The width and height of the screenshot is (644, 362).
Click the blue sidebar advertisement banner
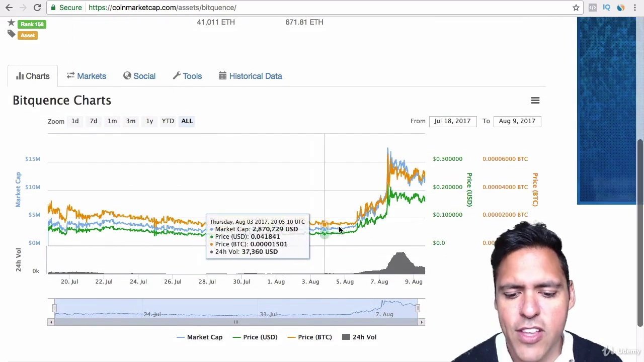click(607, 111)
